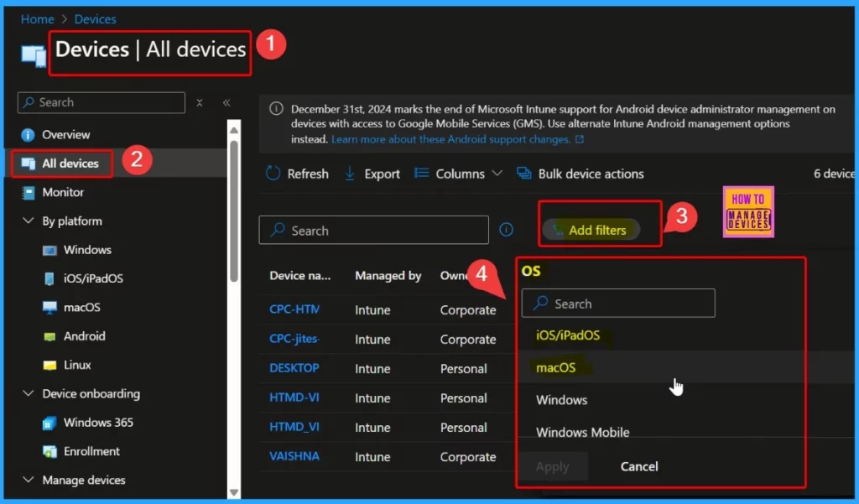This screenshot has height=504, width=859.
Task: Choose Windows Mobile in OS filter
Action: [582, 432]
